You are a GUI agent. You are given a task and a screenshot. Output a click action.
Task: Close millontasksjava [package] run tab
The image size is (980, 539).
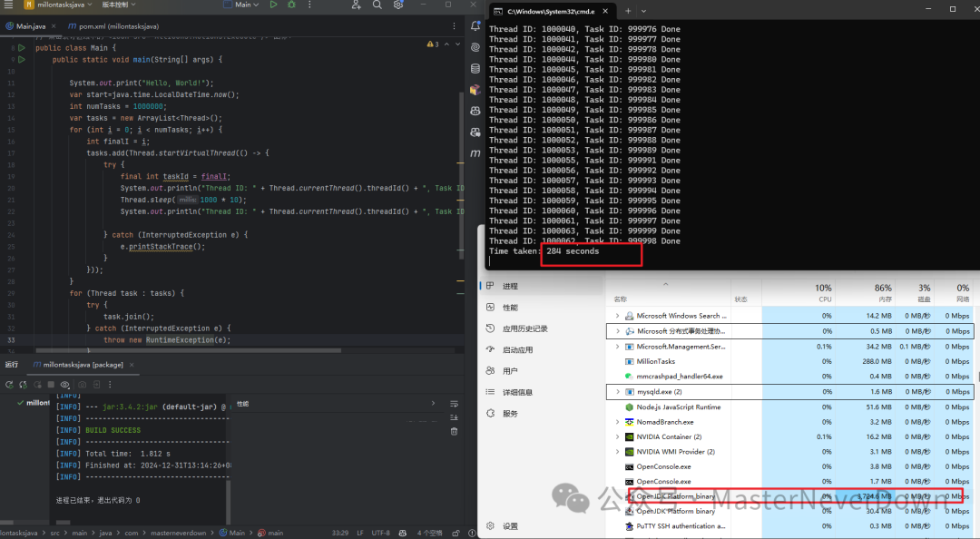tap(132, 365)
